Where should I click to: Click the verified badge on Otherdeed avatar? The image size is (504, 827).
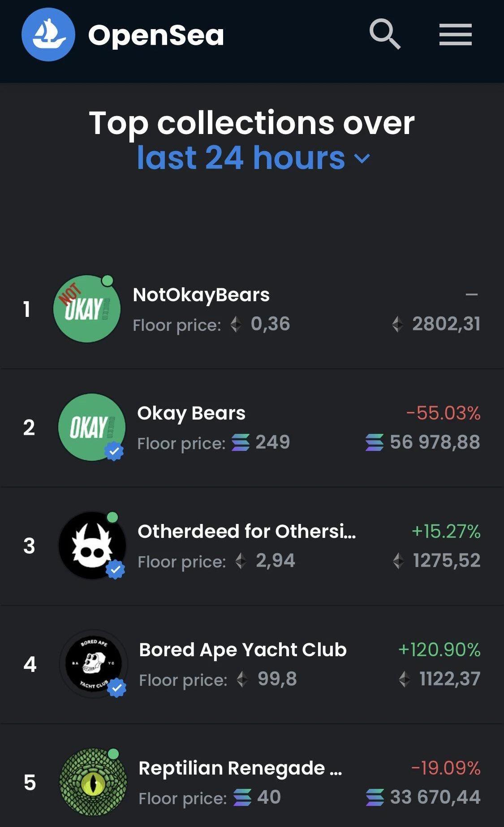(x=116, y=569)
